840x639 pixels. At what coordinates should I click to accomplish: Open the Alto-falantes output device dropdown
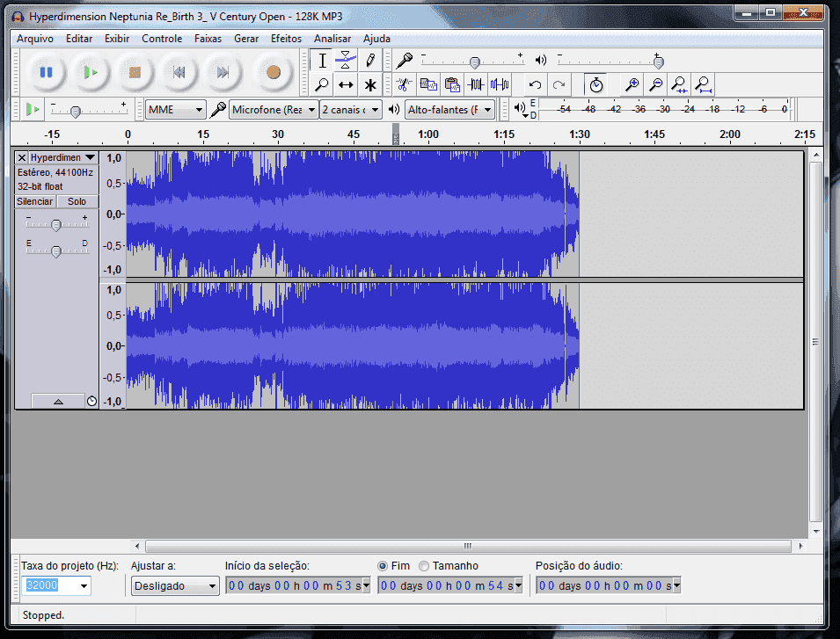[449, 110]
